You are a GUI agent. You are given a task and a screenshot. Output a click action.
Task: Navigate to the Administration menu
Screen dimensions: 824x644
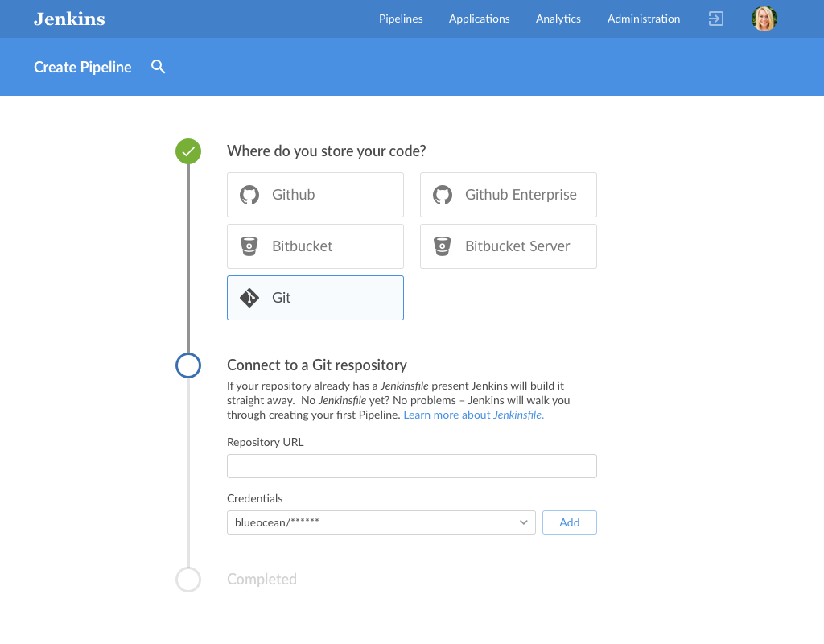click(644, 19)
